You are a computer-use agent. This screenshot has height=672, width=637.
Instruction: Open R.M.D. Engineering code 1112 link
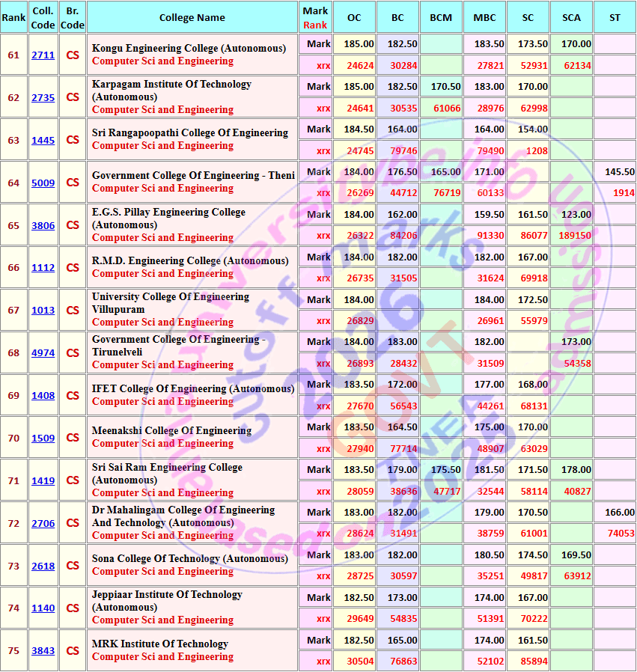click(x=43, y=267)
